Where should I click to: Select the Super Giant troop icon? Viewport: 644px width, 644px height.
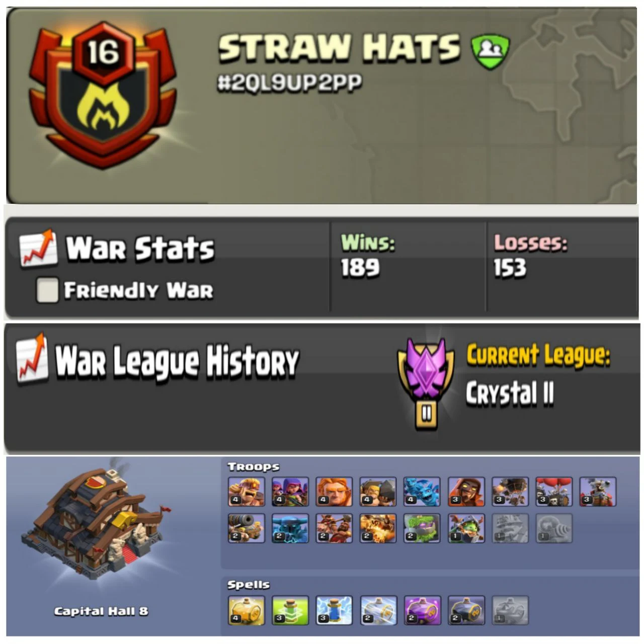334,491
